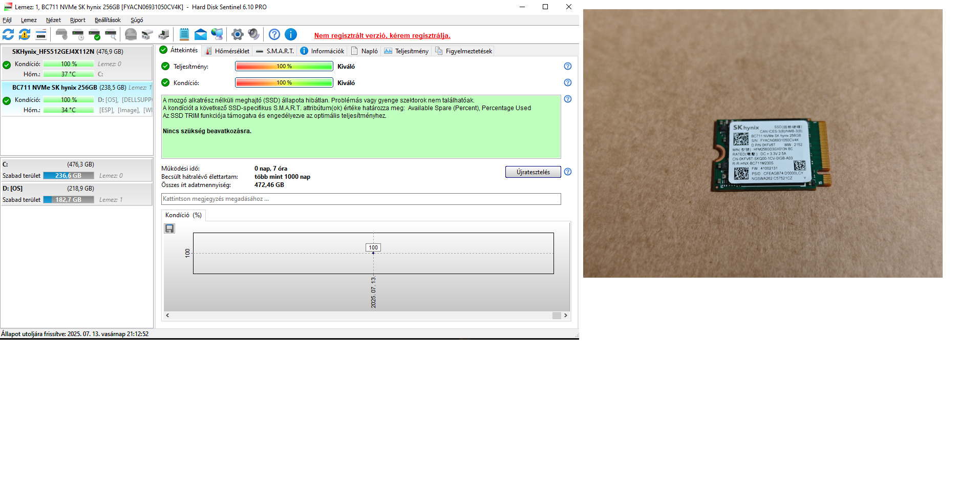Click the 100 data point label in chart
Image resolution: width=980 pixels, height=479 pixels.
tap(373, 247)
